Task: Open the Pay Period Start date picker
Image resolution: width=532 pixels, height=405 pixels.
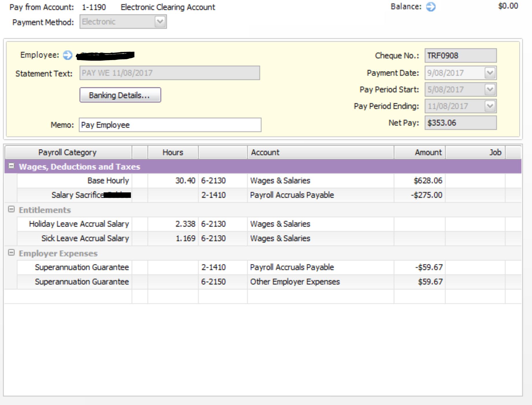Action: 489,90
